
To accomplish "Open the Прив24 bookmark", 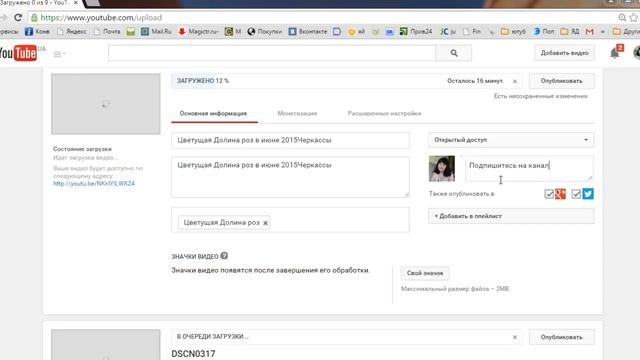I will pos(416,31).
